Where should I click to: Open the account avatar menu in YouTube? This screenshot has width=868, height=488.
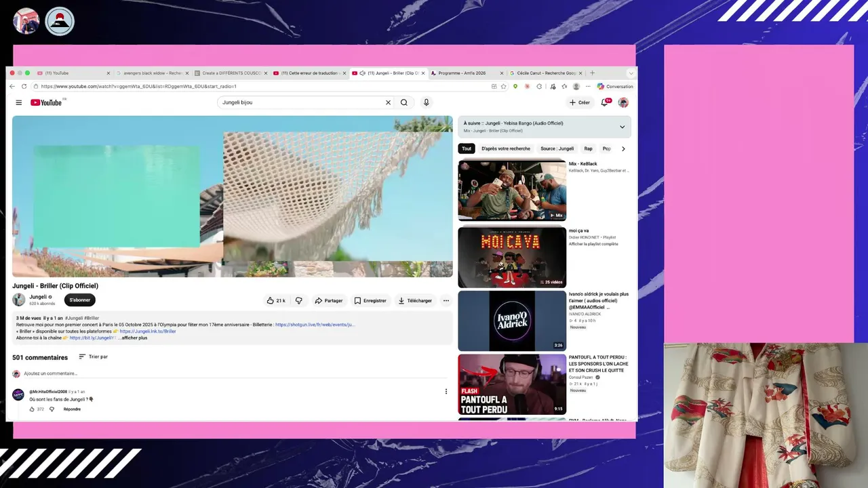[623, 102]
